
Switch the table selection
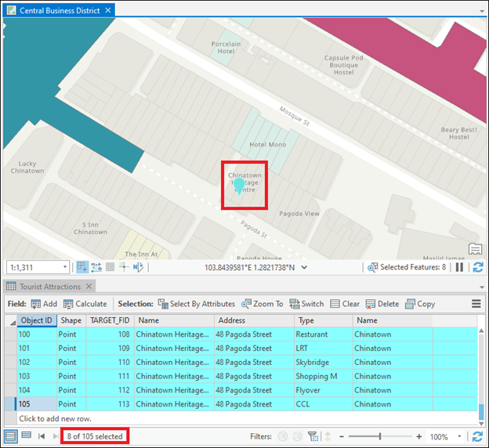click(306, 304)
